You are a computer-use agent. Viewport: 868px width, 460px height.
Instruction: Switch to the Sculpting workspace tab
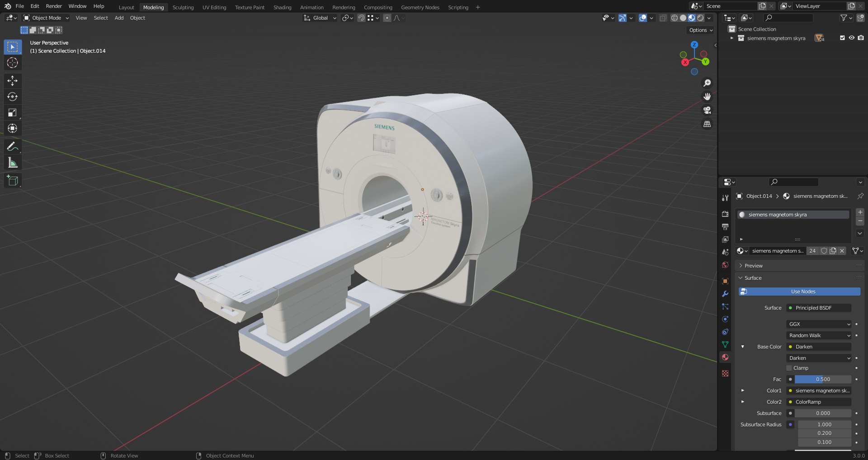183,7
